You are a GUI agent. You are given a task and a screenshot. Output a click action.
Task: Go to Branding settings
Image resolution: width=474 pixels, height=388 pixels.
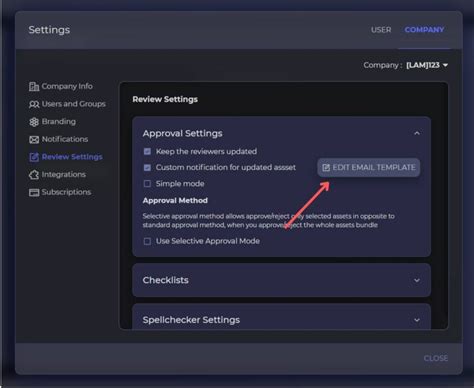(x=52, y=122)
